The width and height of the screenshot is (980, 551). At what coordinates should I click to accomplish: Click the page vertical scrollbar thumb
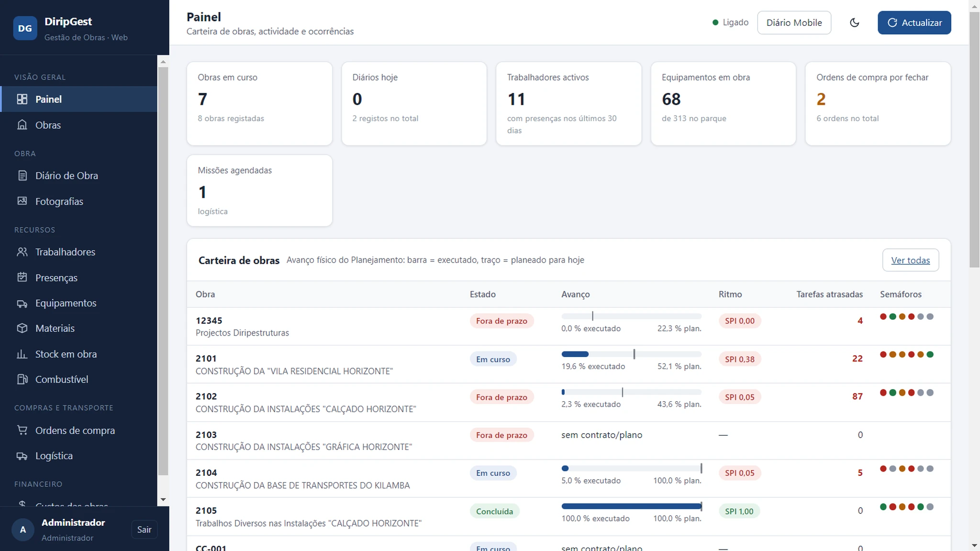point(974,140)
